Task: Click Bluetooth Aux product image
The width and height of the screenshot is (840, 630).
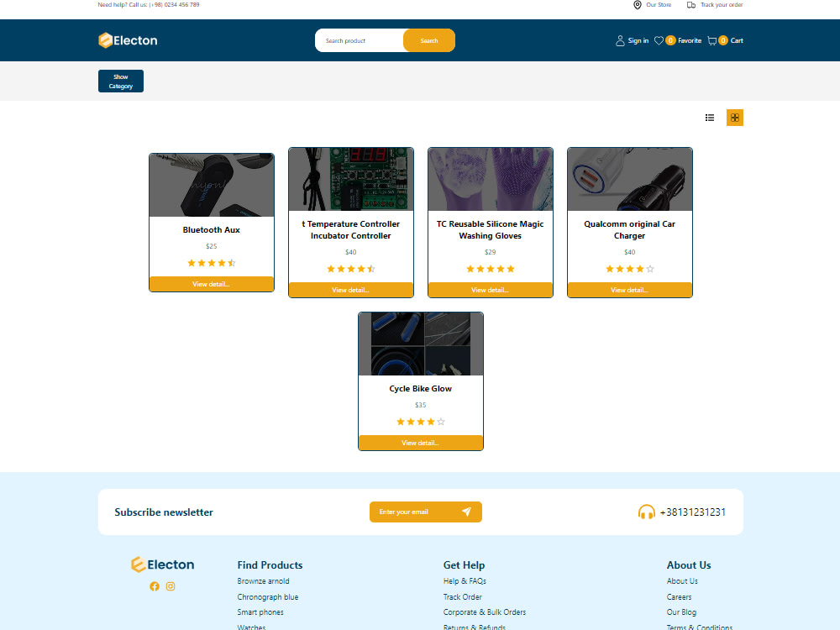Action: click(212, 186)
